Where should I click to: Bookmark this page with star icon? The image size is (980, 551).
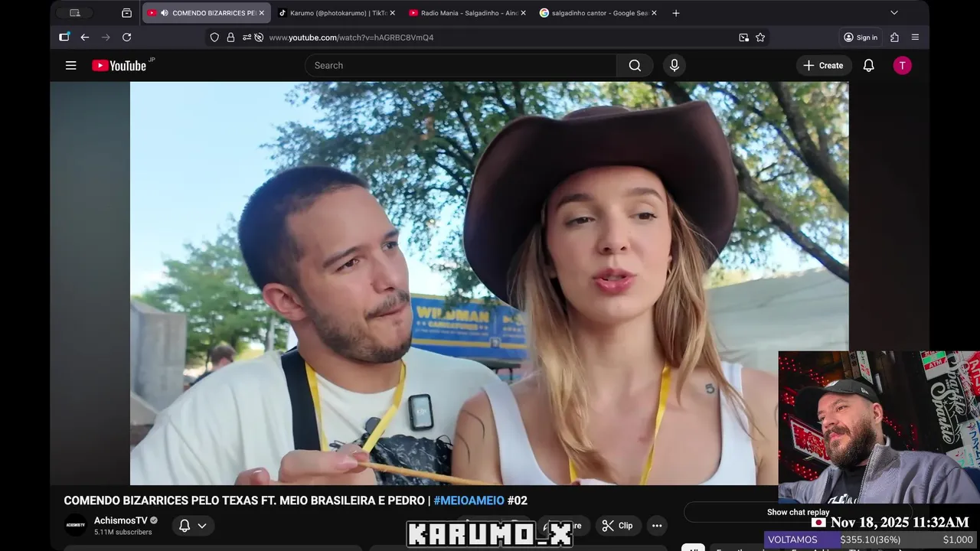coord(760,37)
